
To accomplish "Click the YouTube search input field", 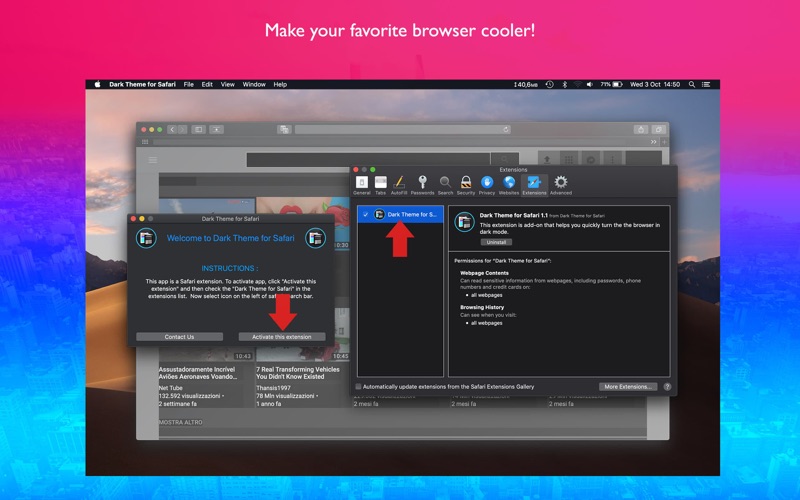I will point(368,160).
